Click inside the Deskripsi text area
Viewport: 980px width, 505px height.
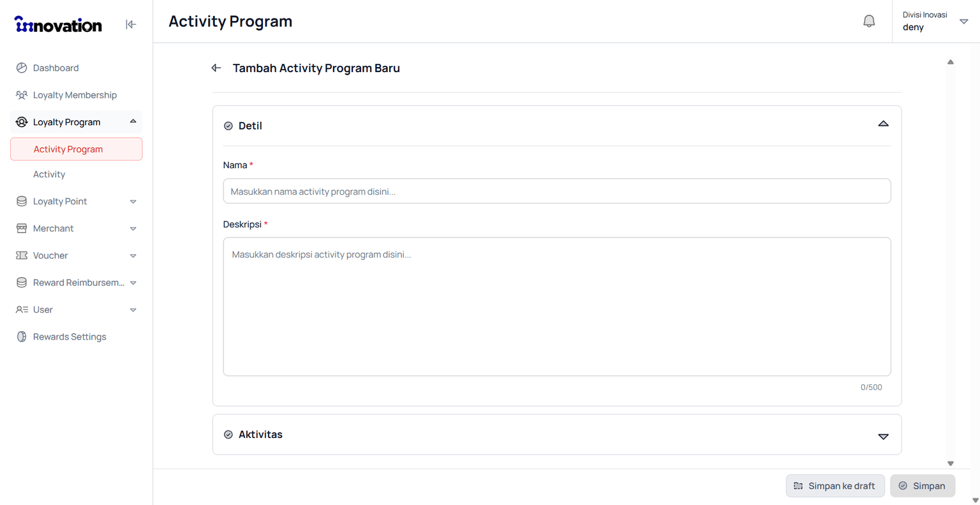point(557,306)
